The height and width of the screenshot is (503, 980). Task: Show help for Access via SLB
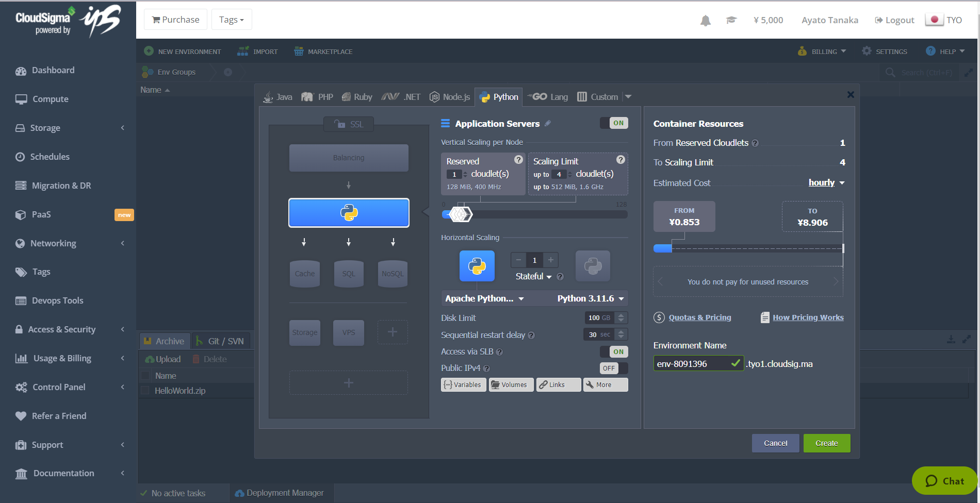click(x=499, y=352)
